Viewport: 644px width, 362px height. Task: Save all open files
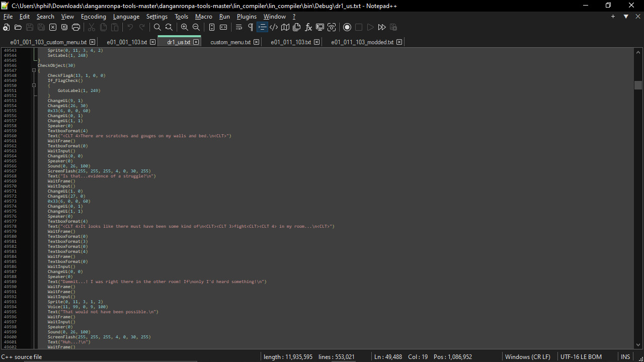(x=40, y=27)
